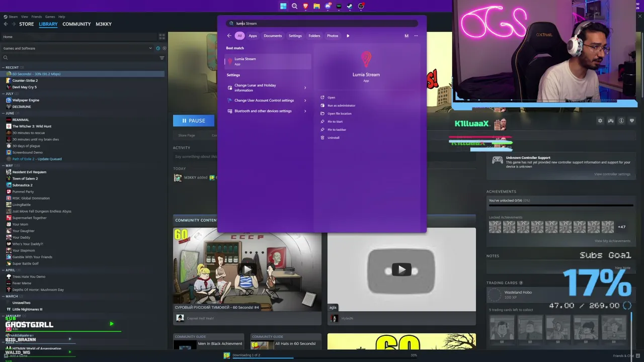The width and height of the screenshot is (644, 362).
Task: Open game settings gear icon
Action: (600, 121)
